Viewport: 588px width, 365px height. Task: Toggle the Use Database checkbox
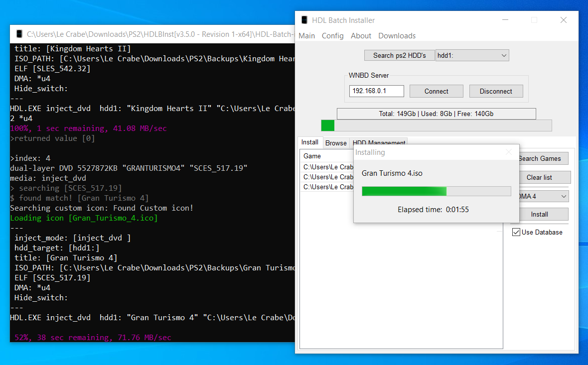[516, 232]
